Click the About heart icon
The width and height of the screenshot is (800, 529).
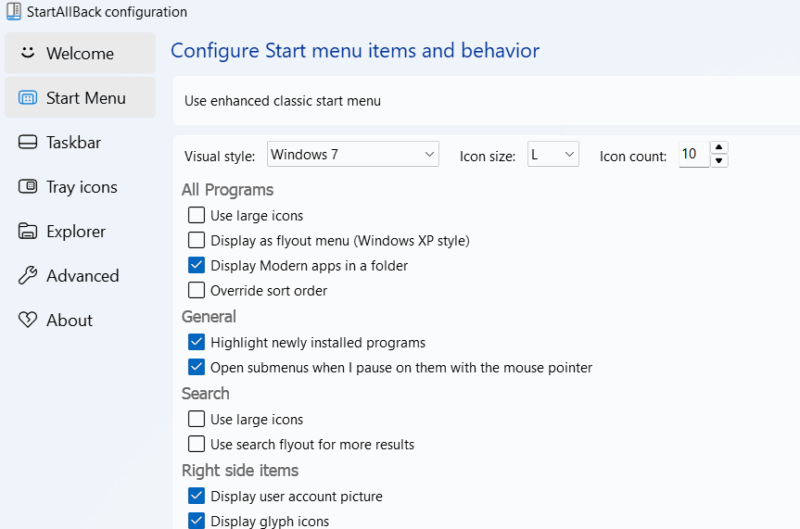[28, 320]
